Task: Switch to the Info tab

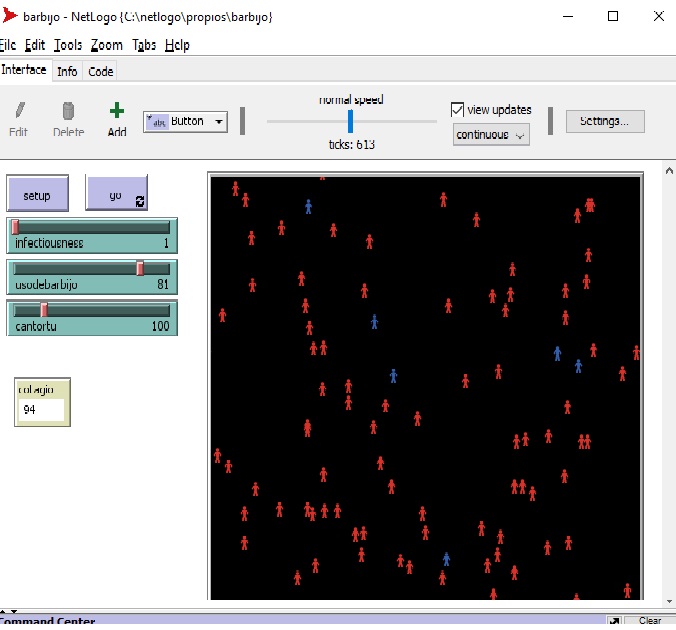Action: (67, 71)
